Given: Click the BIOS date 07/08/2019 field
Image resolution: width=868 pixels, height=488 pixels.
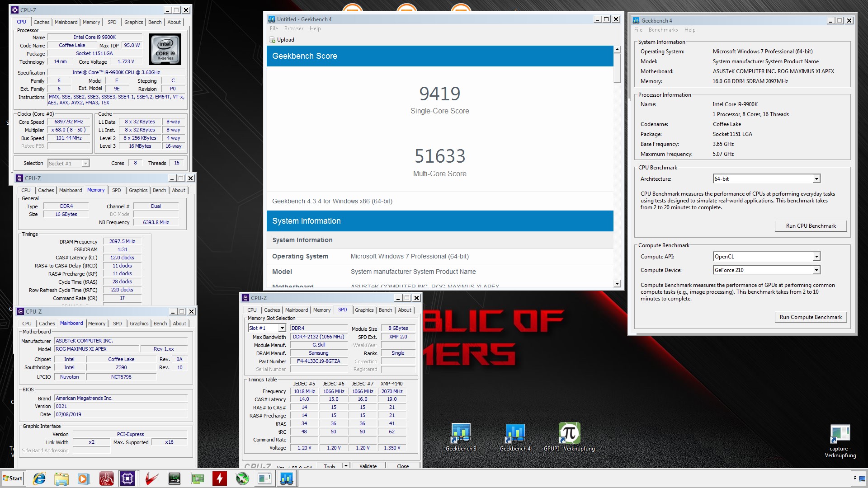Looking at the screenshot, I should (x=121, y=414).
